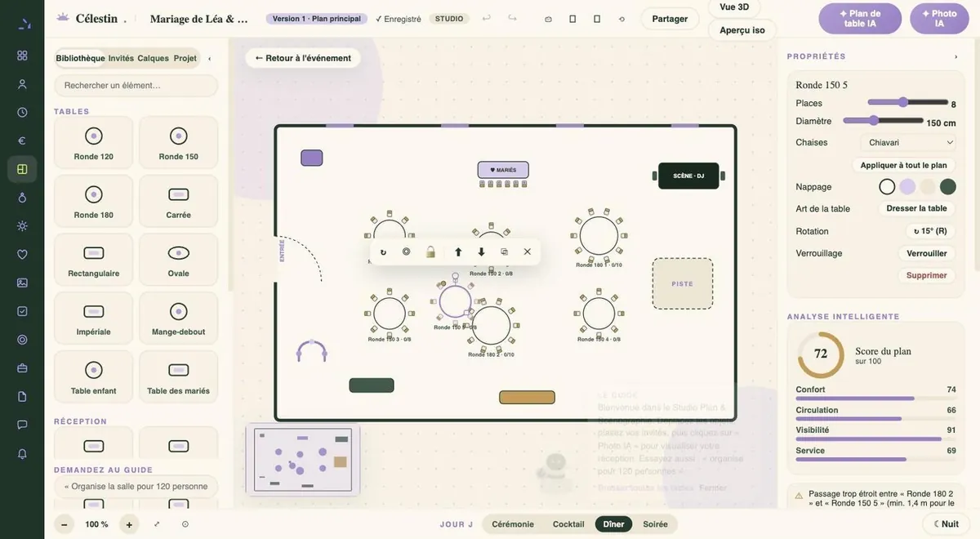Open the clock timeline icon in sidebar

coord(22,112)
